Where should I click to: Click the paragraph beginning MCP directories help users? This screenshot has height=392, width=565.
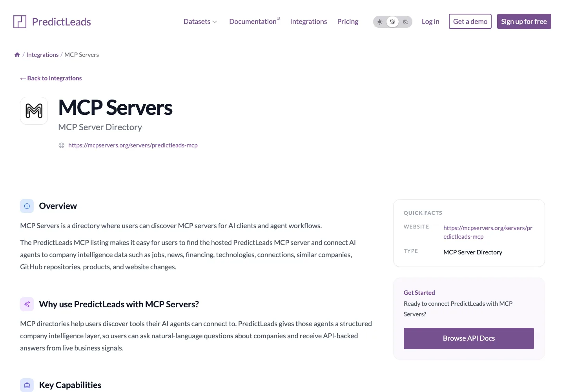click(196, 336)
